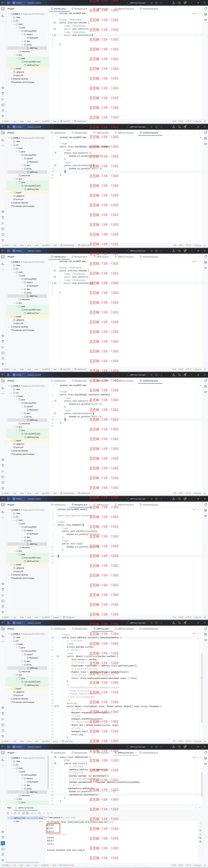This screenshot has height=868, width=208.
Task: Collapse JdkProxyTest node in test results tree
Action: (9, 818)
